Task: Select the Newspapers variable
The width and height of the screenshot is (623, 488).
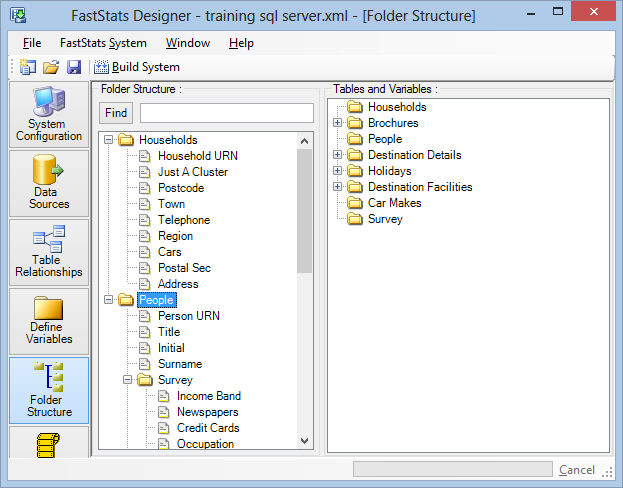Action: (x=208, y=412)
